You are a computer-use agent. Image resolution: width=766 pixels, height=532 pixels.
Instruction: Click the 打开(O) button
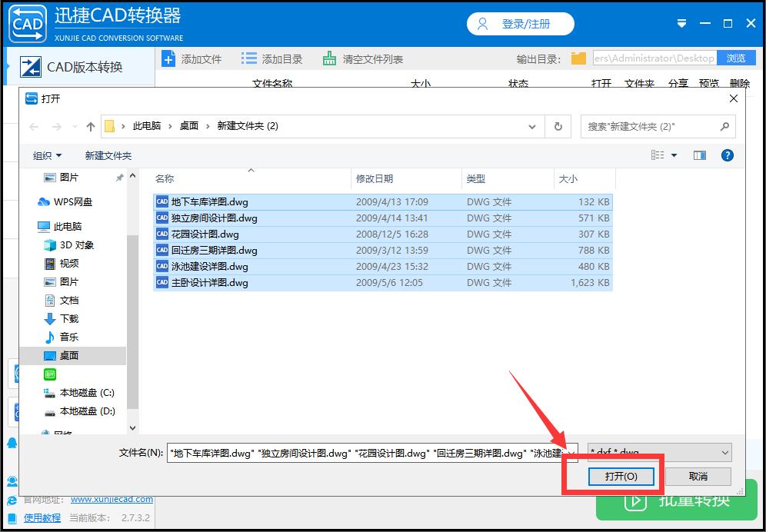tap(621, 475)
